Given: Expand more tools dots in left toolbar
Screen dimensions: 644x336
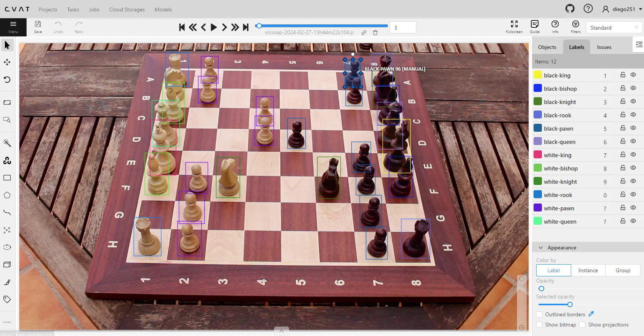Looking at the screenshot, I should pyautogui.click(x=7, y=322).
